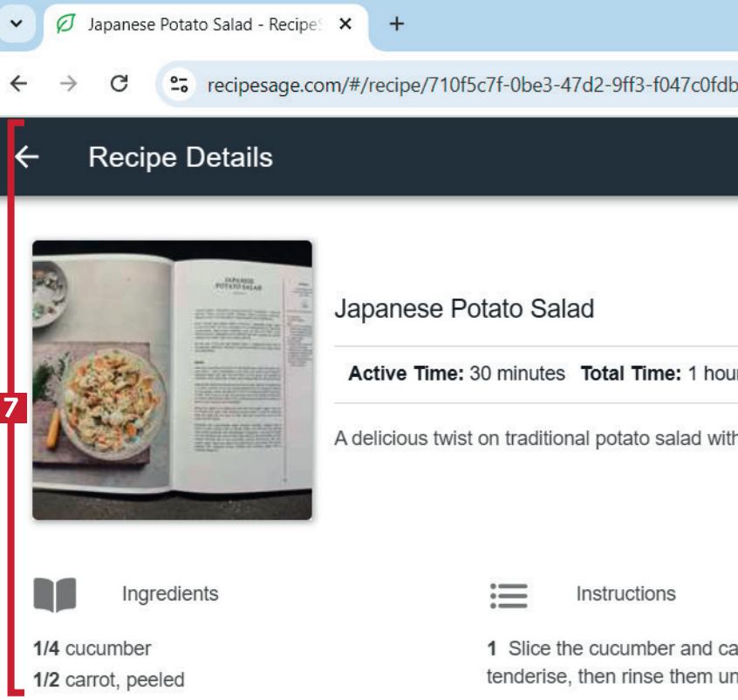738x700 pixels.
Task: Click the Ingredients book icon
Action: (x=55, y=594)
